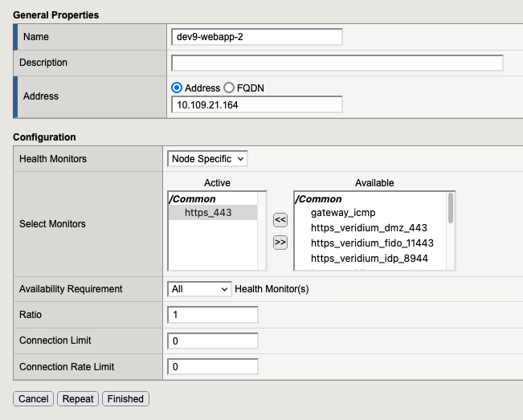Click the Ratio input field
The height and width of the screenshot is (420, 523).
(213, 315)
